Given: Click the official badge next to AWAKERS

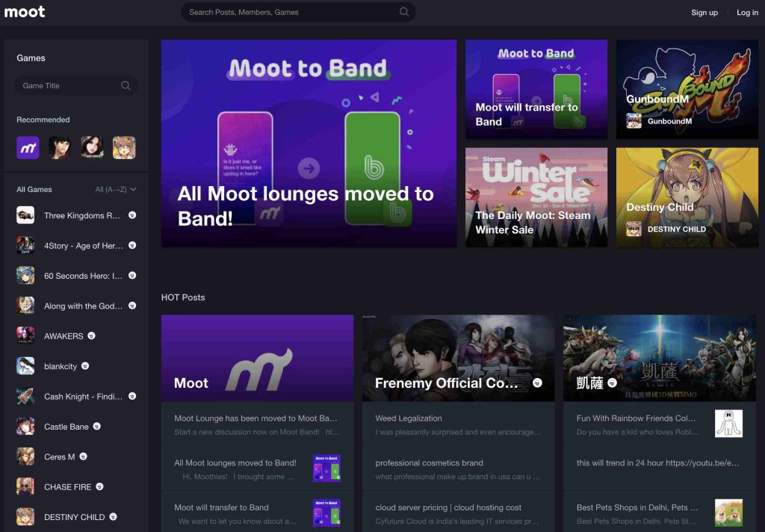Looking at the screenshot, I should click(91, 335).
